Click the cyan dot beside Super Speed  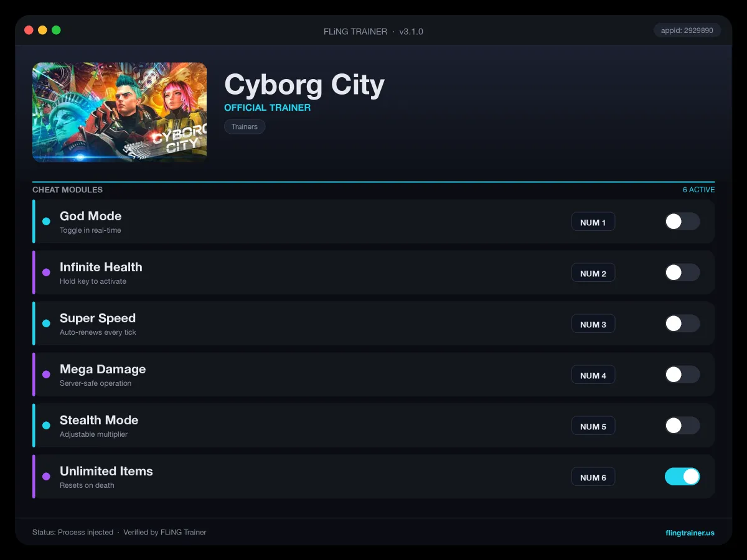coord(46,324)
